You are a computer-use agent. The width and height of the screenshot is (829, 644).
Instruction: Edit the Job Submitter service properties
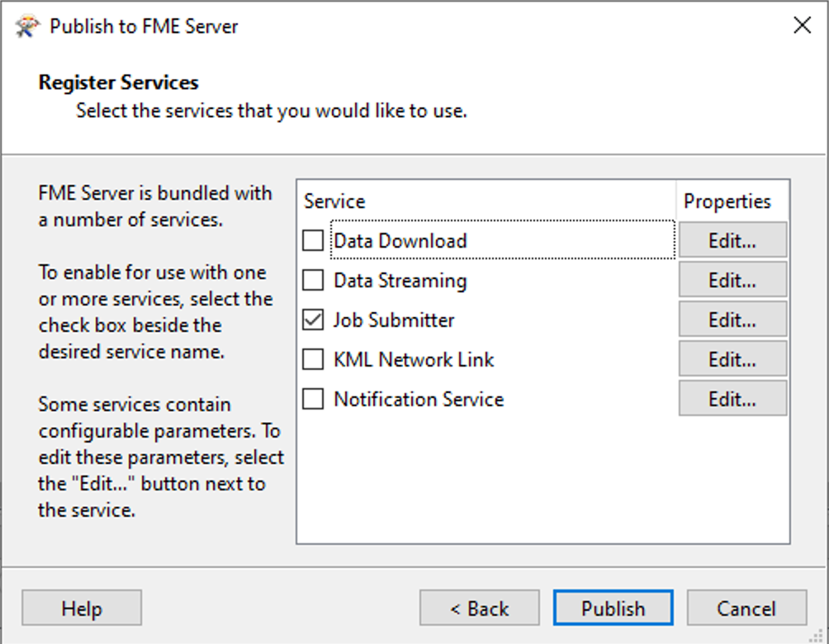[732, 319]
